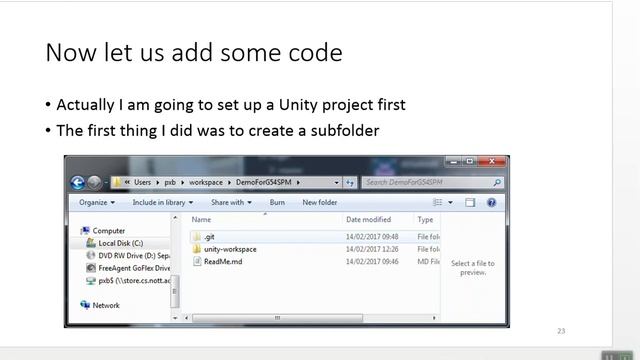Viewport: 640px width, 360px height.
Task: Minimize the Explorer window
Action: pos(453,161)
